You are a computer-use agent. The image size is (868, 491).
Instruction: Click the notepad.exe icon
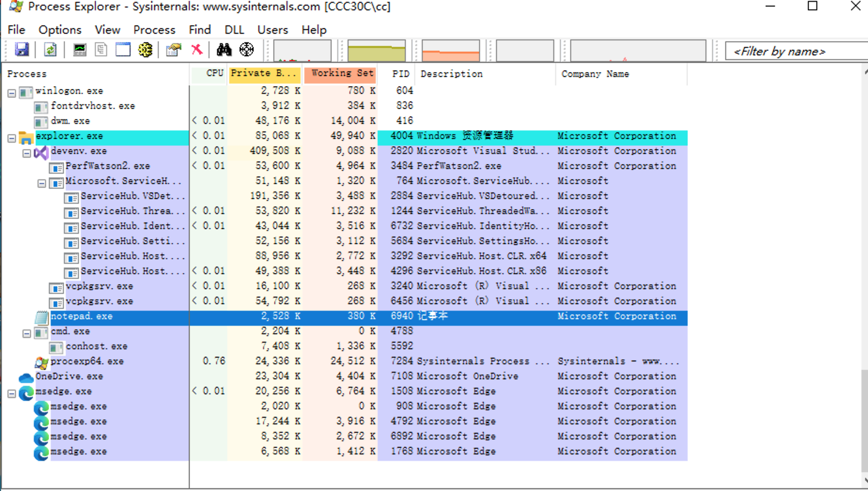[x=41, y=317]
